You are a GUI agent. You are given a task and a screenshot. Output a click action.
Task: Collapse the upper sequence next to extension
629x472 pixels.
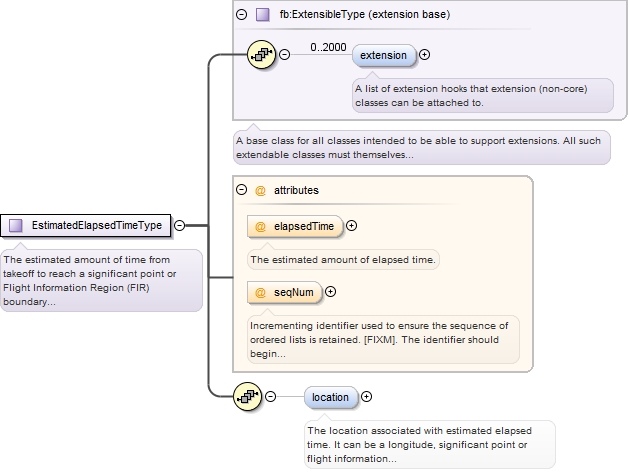pos(285,55)
